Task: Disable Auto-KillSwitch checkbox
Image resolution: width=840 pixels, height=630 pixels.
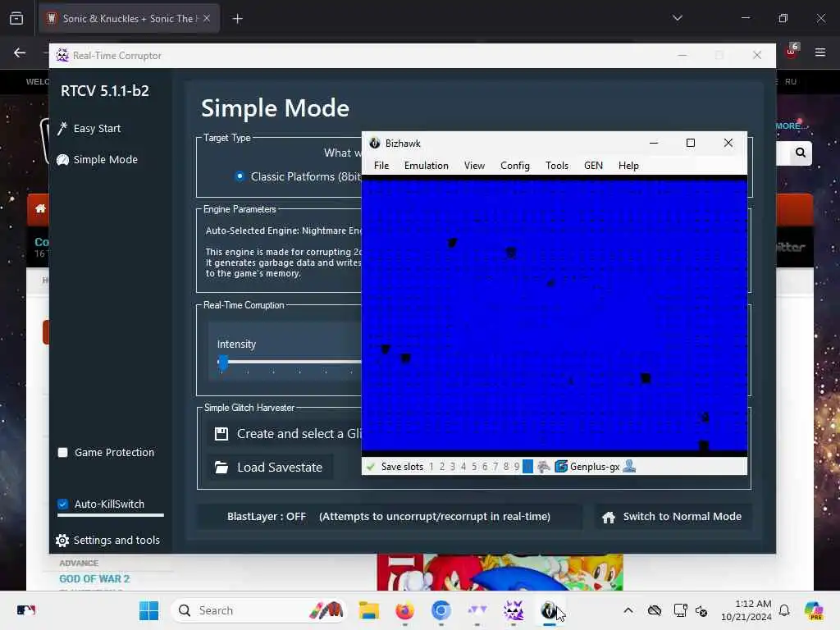Action: tap(62, 504)
